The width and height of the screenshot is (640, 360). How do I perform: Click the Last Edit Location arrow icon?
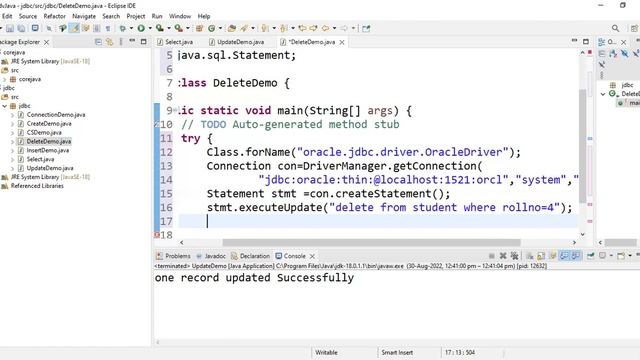coord(302,28)
